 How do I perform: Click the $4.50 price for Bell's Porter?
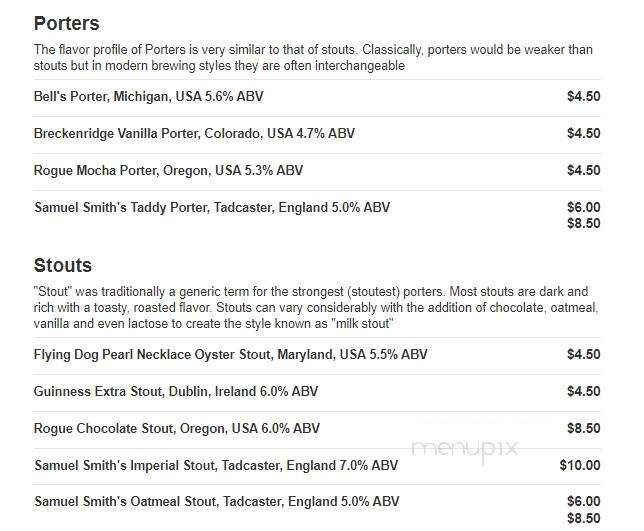click(583, 97)
